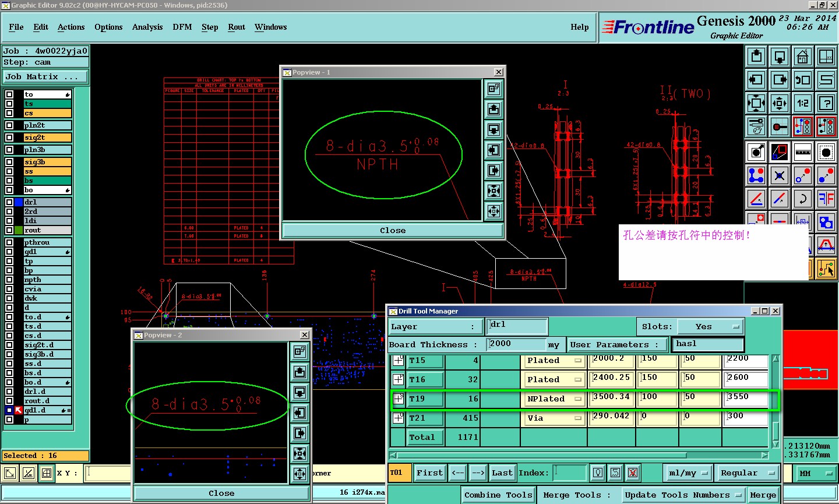Expand the T19 tool row
The image size is (839, 504).
tap(398, 399)
